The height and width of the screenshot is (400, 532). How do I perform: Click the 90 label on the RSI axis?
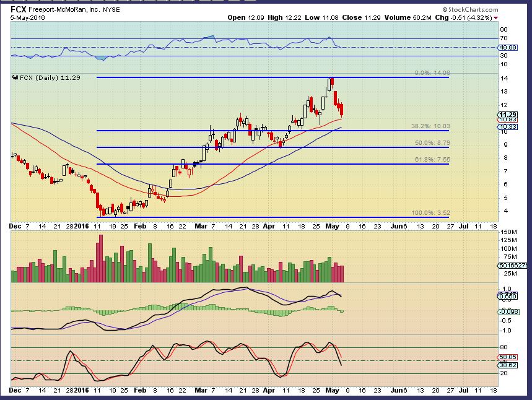pos(504,30)
